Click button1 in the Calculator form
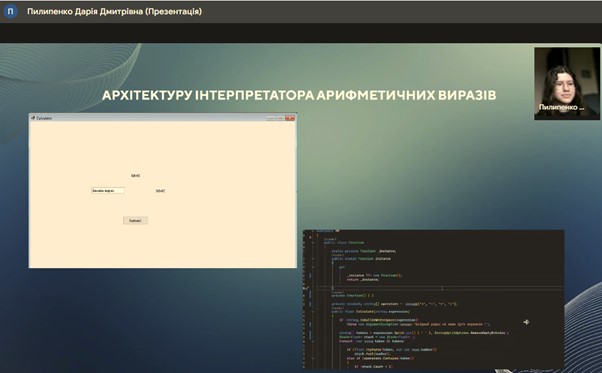 (136, 220)
